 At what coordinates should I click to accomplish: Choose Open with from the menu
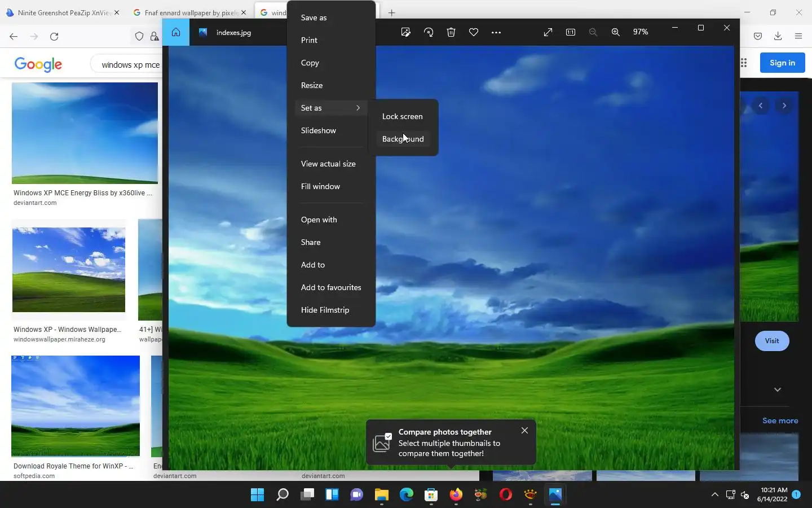pyautogui.click(x=331, y=220)
